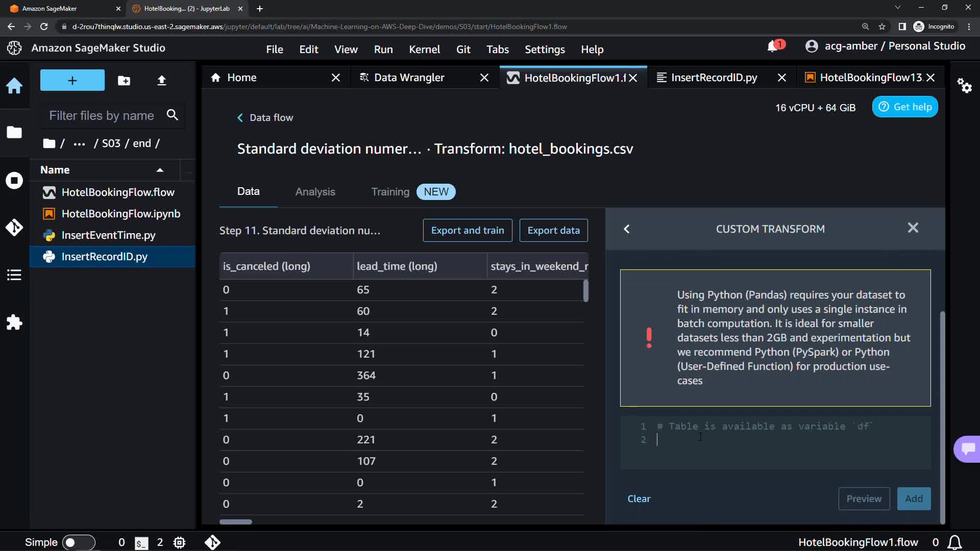Open the File Browser folder icon

[x=14, y=132]
